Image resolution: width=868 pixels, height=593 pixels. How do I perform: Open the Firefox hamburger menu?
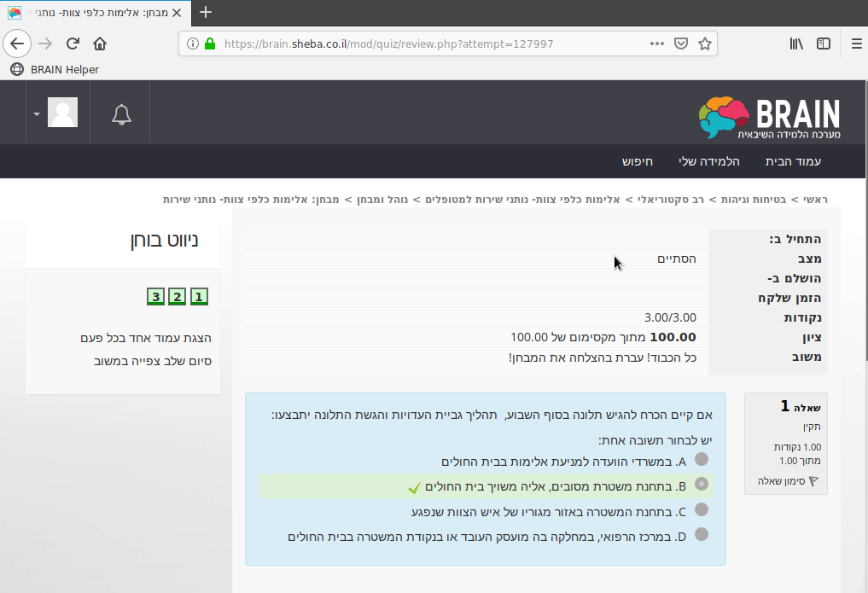coord(856,44)
